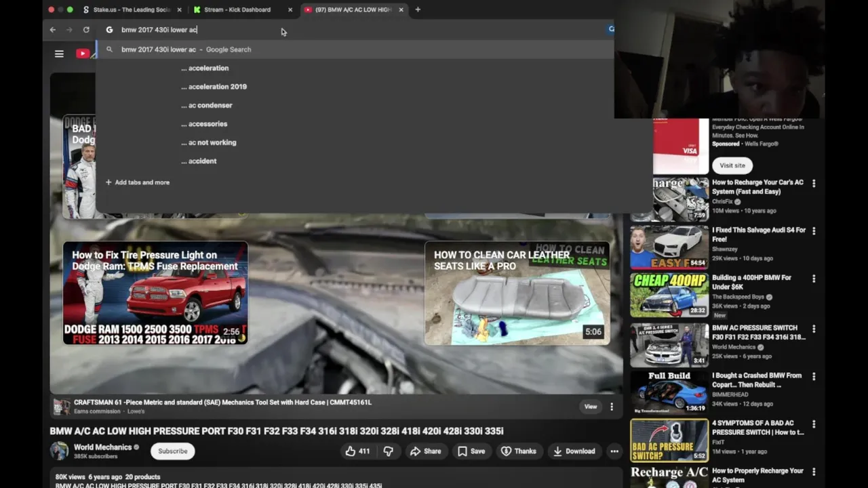Open the Dodge Ram TPMS fuse video card
Screen dimensions: 868x488
155,293
